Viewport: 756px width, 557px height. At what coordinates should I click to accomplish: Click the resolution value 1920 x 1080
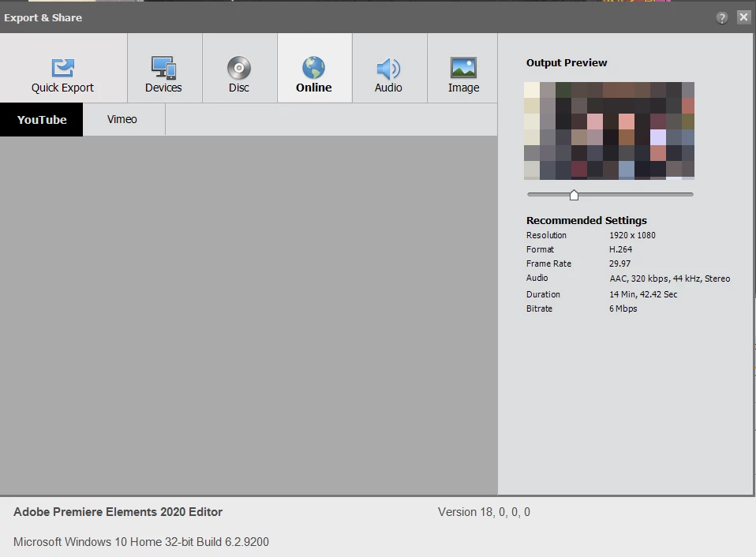coord(632,235)
